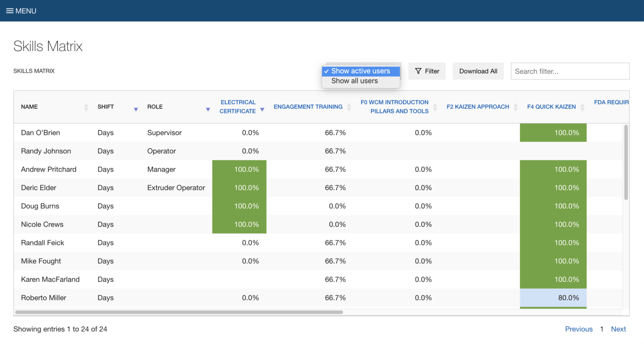Select page number 1 in pagination

(x=602, y=329)
